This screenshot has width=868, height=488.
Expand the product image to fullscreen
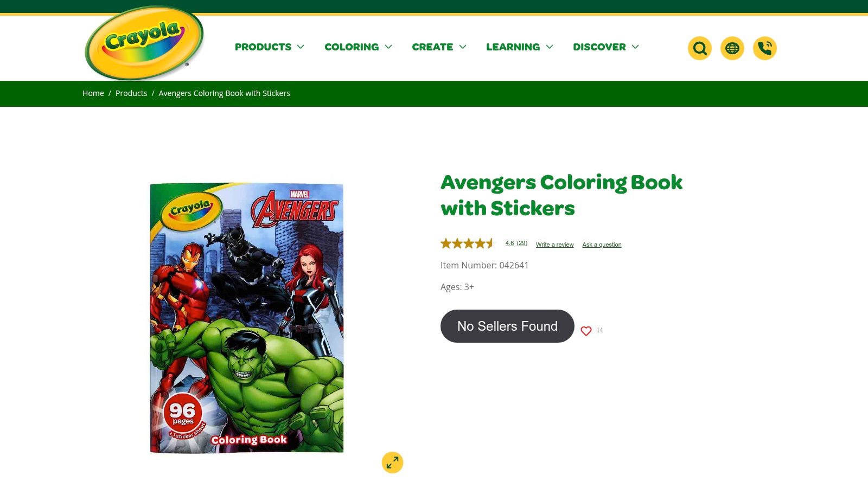pyautogui.click(x=392, y=463)
